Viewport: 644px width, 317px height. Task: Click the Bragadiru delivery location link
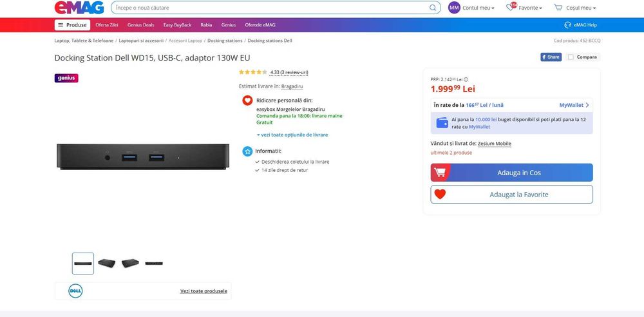[292, 87]
